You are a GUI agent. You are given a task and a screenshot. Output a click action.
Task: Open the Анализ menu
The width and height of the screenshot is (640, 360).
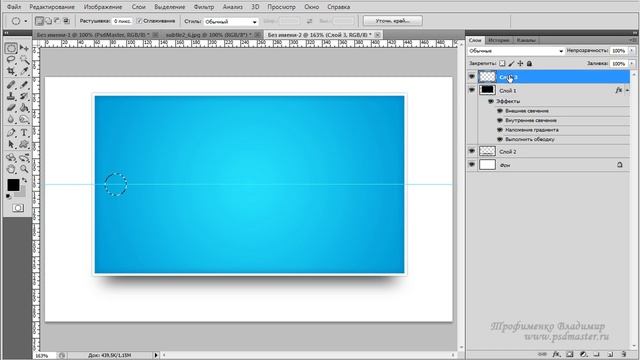coord(232,7)
